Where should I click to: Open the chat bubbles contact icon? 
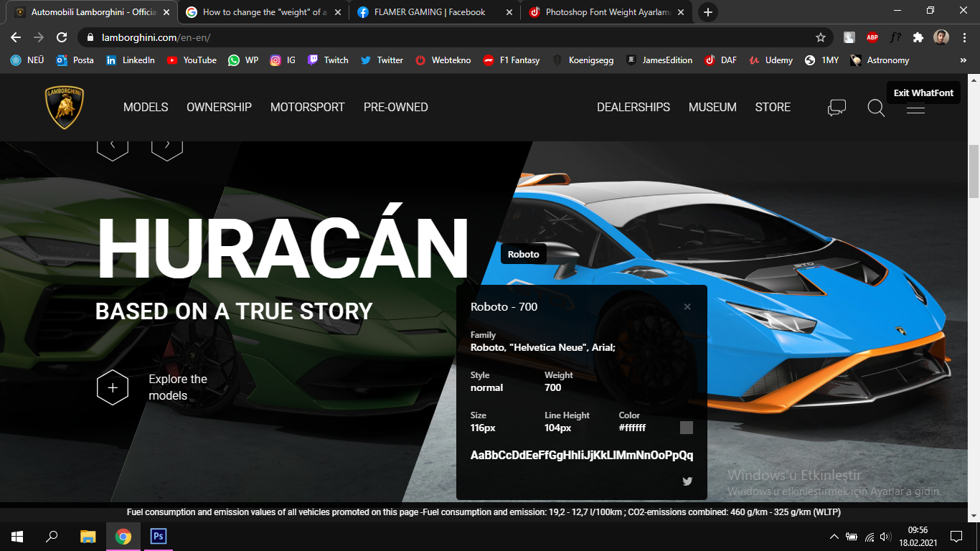click(837, 108)
